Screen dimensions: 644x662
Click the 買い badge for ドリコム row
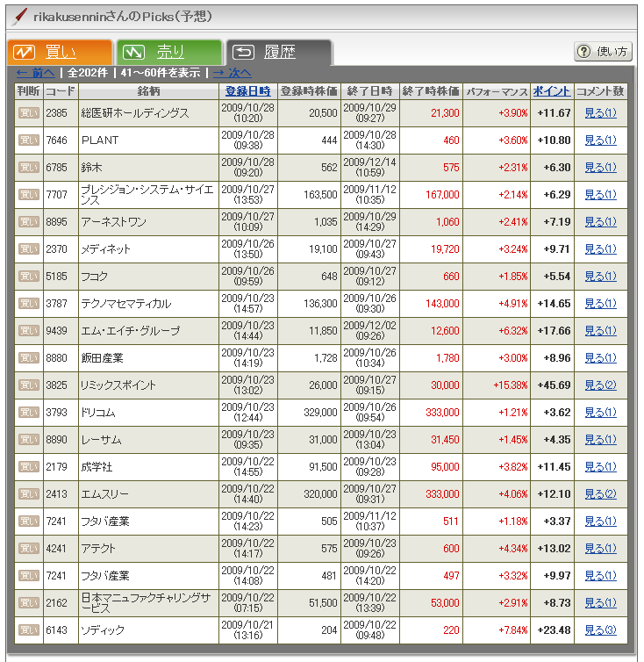click(x=29, y=413)
